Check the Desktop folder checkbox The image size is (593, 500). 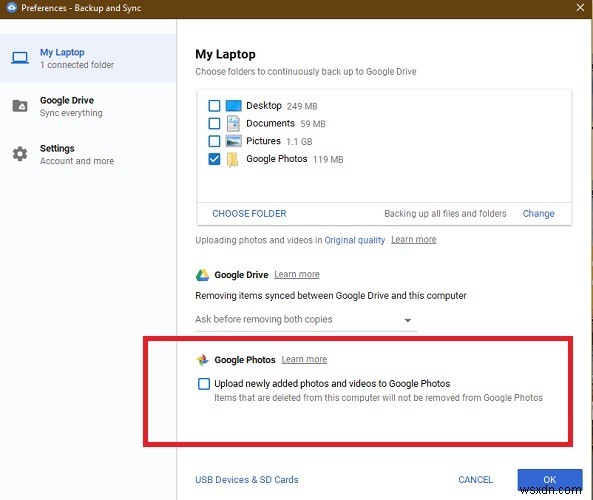click(214, 106)
